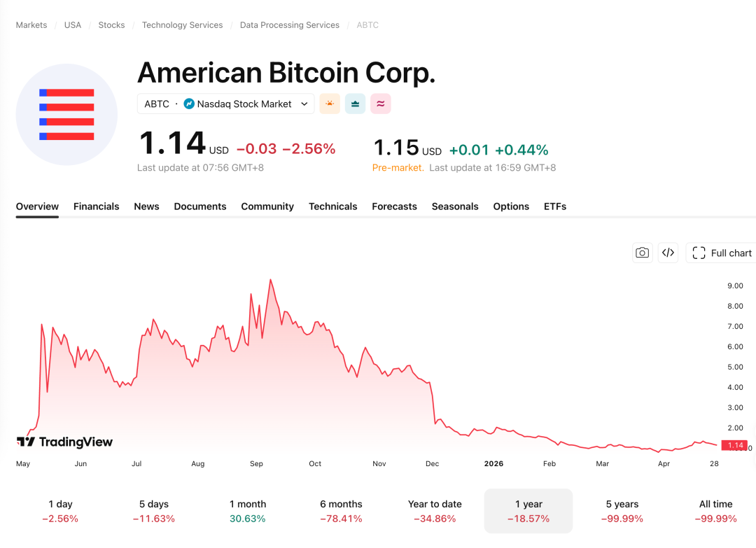Take a chart snapshot with camera icon

(x=642, y=253)
